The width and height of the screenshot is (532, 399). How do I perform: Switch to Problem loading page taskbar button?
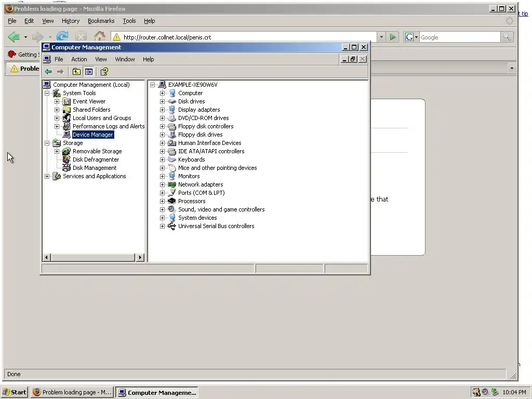pos(72,392)
